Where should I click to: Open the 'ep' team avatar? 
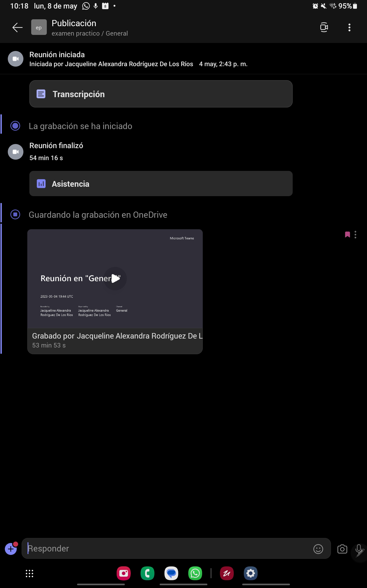(x=39, y=27)
